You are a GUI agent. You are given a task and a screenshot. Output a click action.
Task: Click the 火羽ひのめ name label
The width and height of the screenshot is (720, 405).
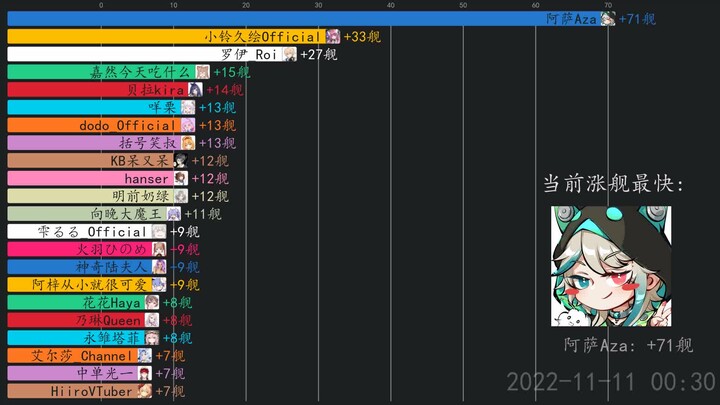(112, 249)
